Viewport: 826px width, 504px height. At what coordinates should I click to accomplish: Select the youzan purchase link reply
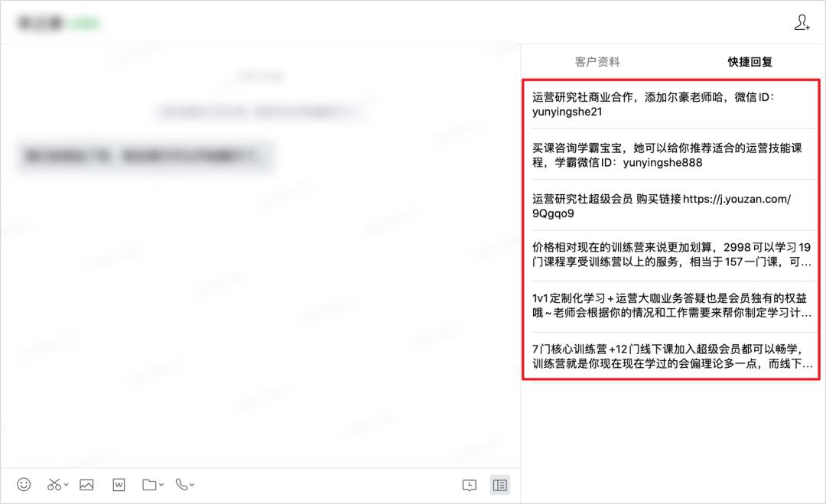(x=671, y=206)
